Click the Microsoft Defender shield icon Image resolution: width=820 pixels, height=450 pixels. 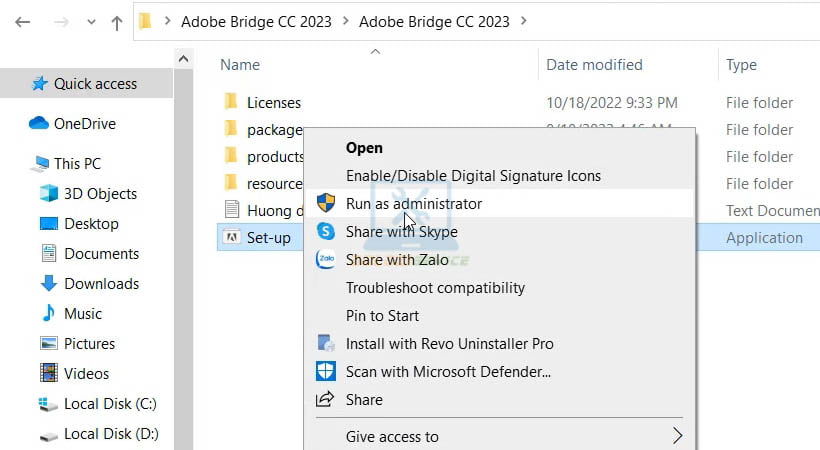click(x=326, y=372)
